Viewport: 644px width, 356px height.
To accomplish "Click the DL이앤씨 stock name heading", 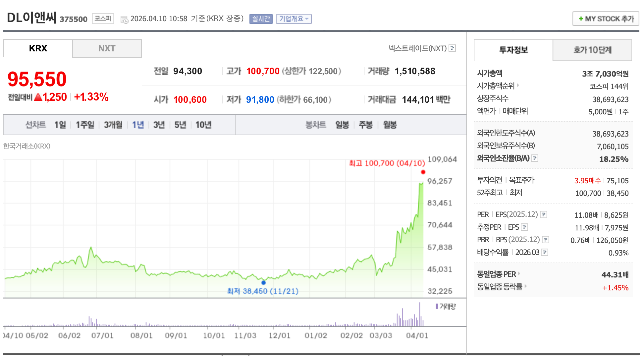I will coord(31,18).
